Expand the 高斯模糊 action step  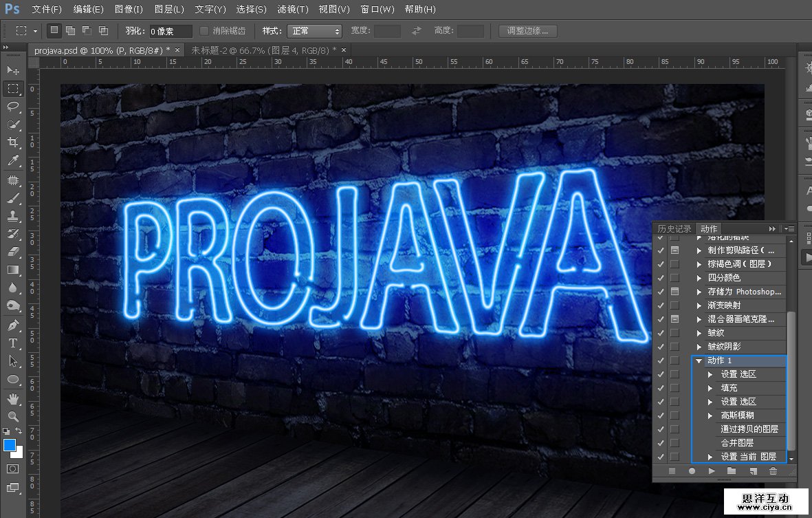pos(711,416)
